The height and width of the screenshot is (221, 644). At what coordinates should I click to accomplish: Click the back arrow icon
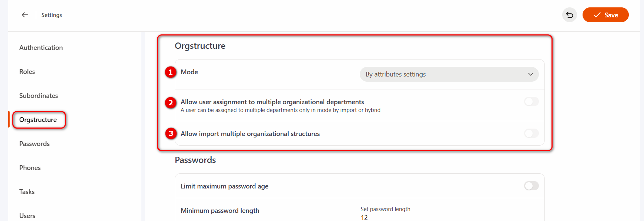pos(25,15)
